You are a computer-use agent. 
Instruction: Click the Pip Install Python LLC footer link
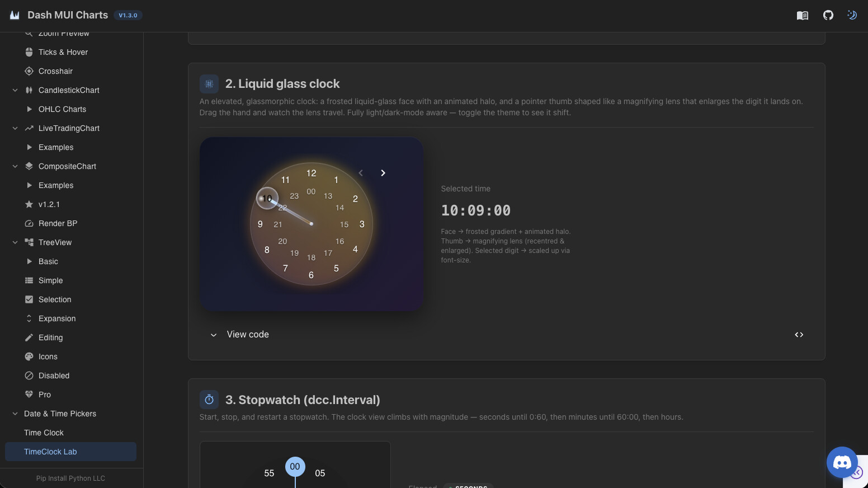[x=70, y=478]
